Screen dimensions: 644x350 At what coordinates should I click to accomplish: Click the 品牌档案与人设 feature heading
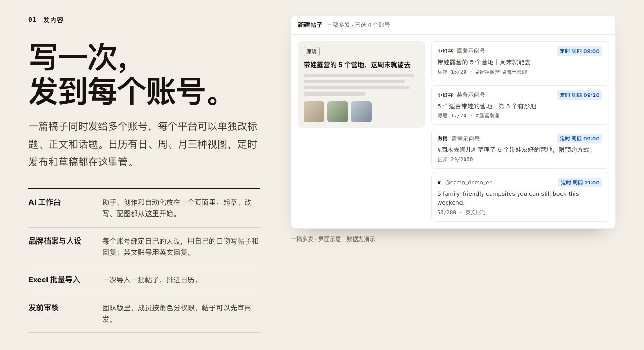(x=55, y=241)
